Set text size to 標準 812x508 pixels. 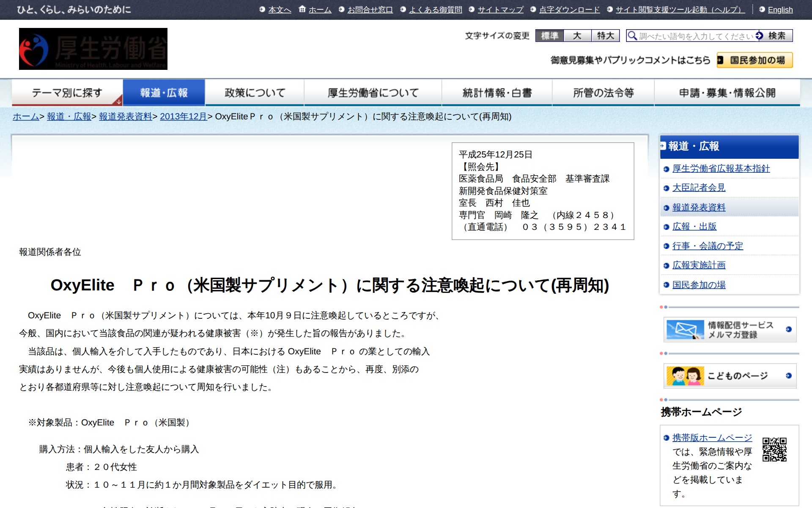(x=549, y=36)
